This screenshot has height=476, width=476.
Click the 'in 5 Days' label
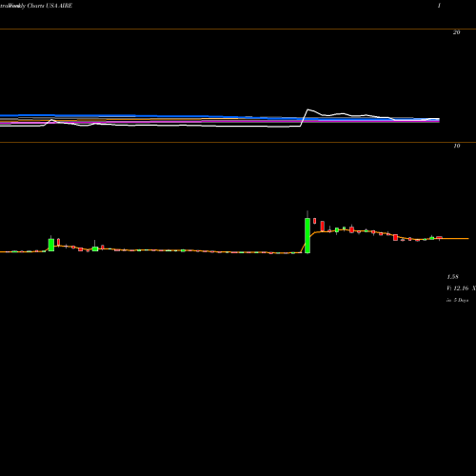[x=457, y=300]
